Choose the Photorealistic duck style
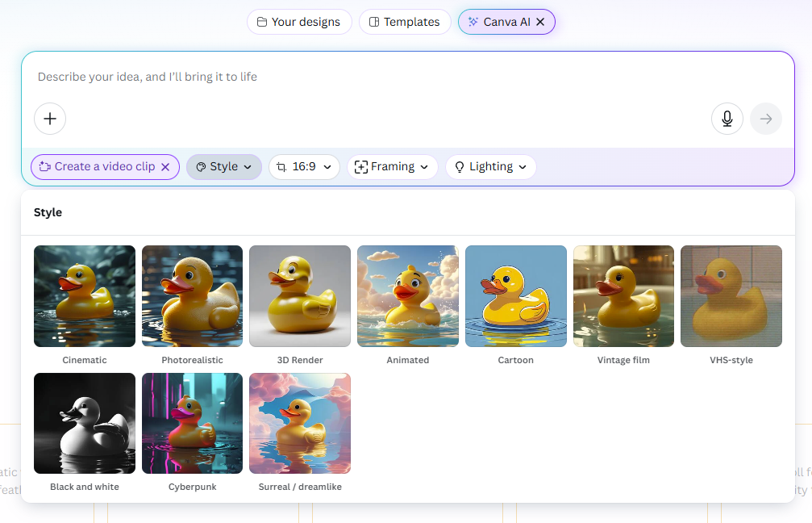This screenshot has width=812, height=523. pyautogui.click(x=192, y=296)
